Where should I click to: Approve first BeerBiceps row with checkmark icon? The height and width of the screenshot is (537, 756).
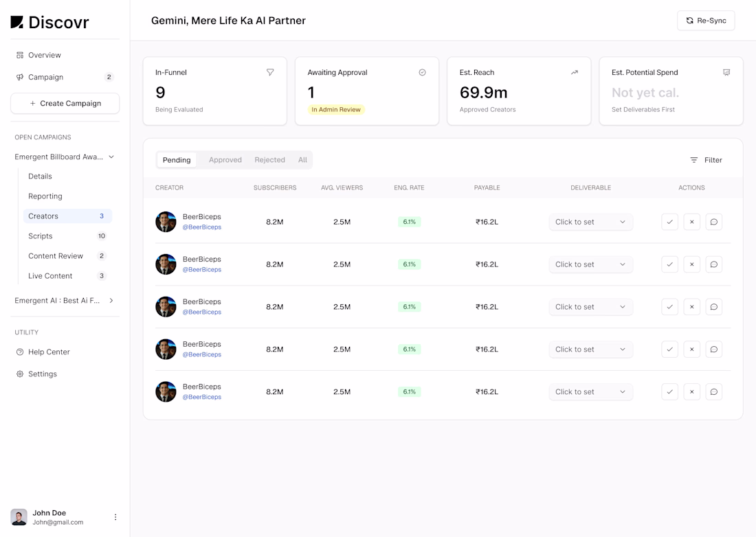point(669,222)
